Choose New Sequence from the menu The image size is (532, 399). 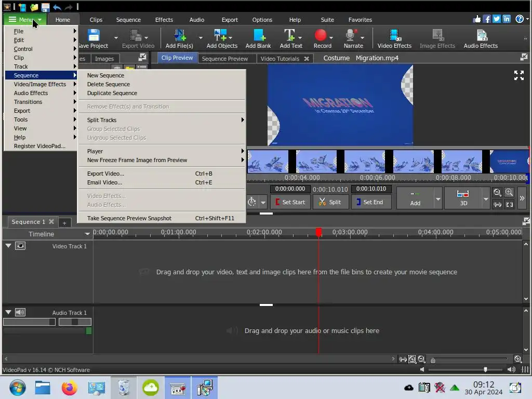[x=162, y=75]
